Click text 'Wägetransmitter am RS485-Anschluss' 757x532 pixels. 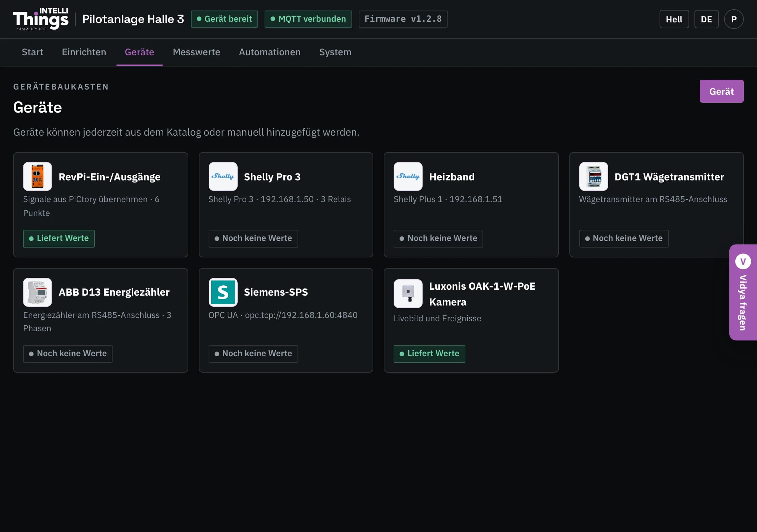653,199
